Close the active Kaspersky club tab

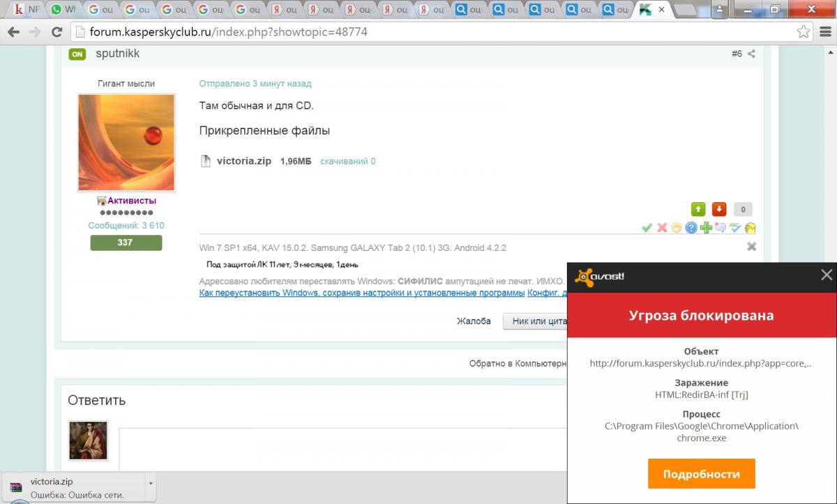tap(661, 10)
